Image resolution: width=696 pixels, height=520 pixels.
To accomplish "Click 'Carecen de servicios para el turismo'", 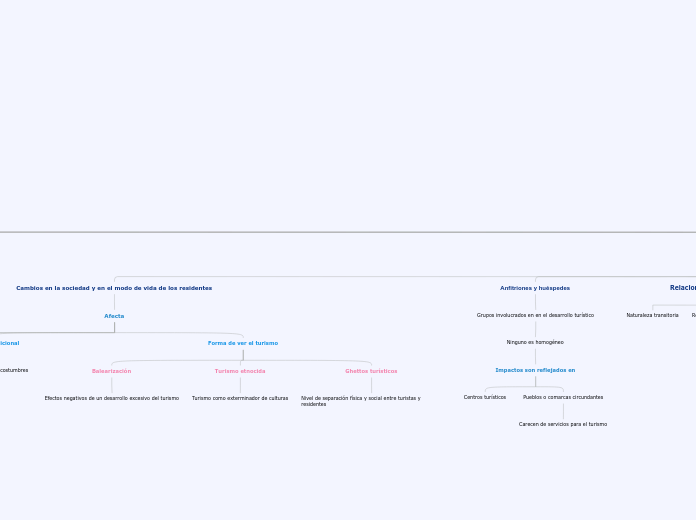I will [563, 425].
